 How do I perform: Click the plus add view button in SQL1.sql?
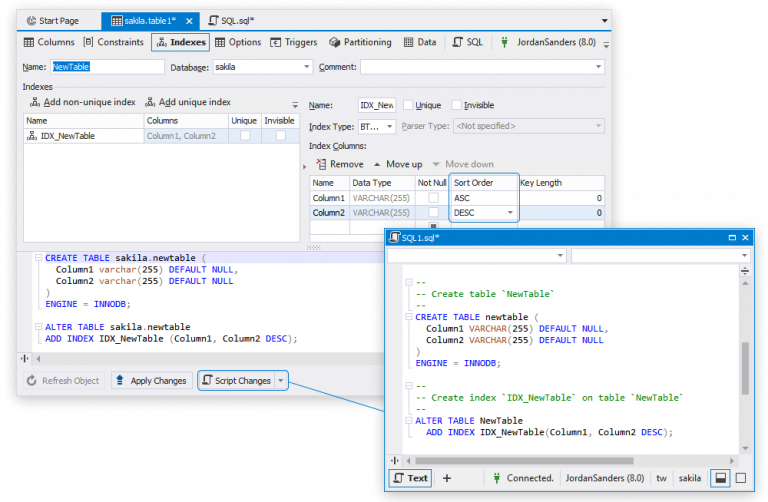[447, 478]
